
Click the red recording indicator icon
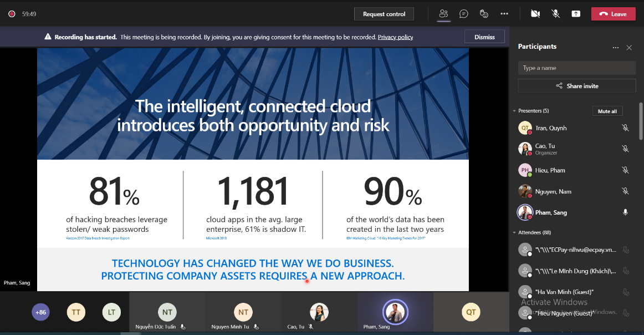[x=12, y=14]
